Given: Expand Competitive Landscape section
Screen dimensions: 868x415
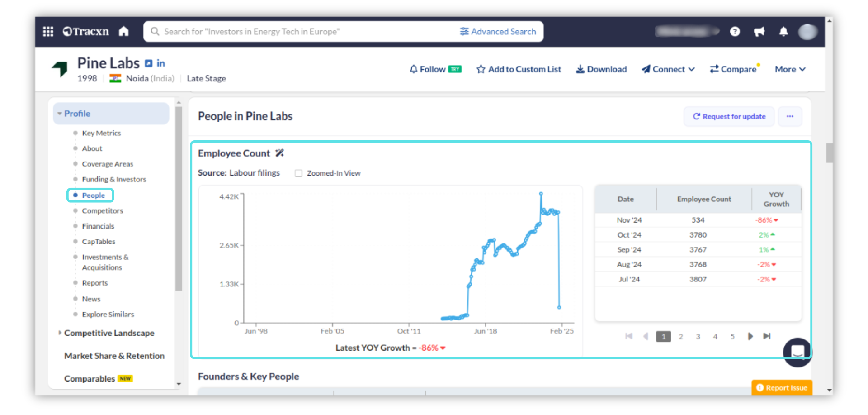Looking at the screenshot, I should point(108,333).
